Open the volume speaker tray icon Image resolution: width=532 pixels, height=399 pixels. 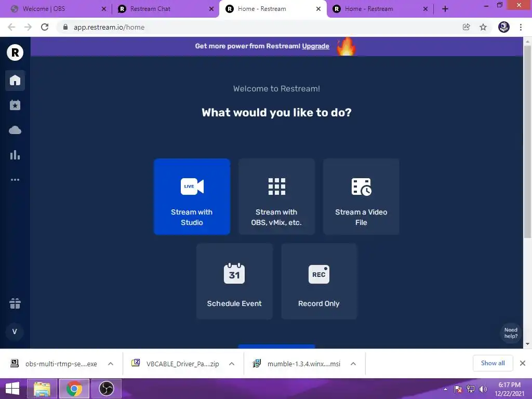[483, 389]
